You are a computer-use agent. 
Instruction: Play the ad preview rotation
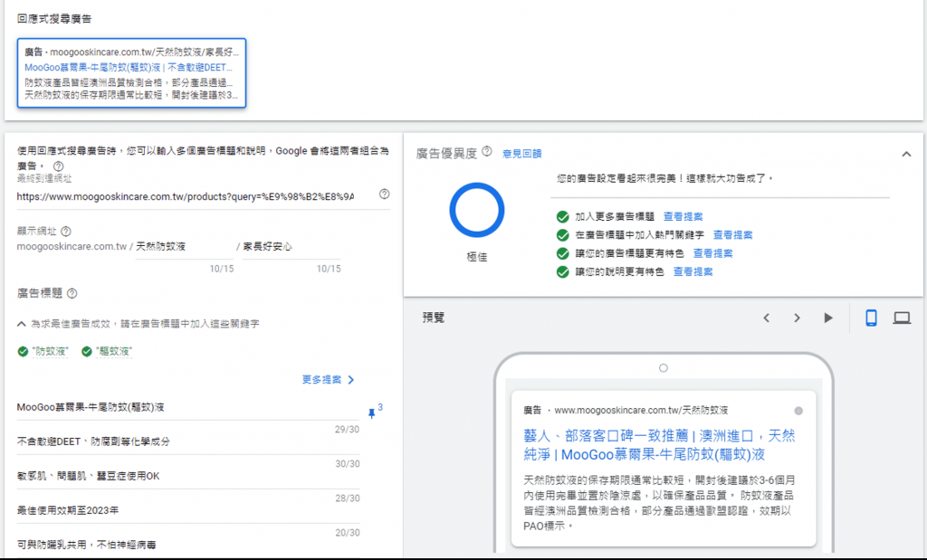point(828,318)
